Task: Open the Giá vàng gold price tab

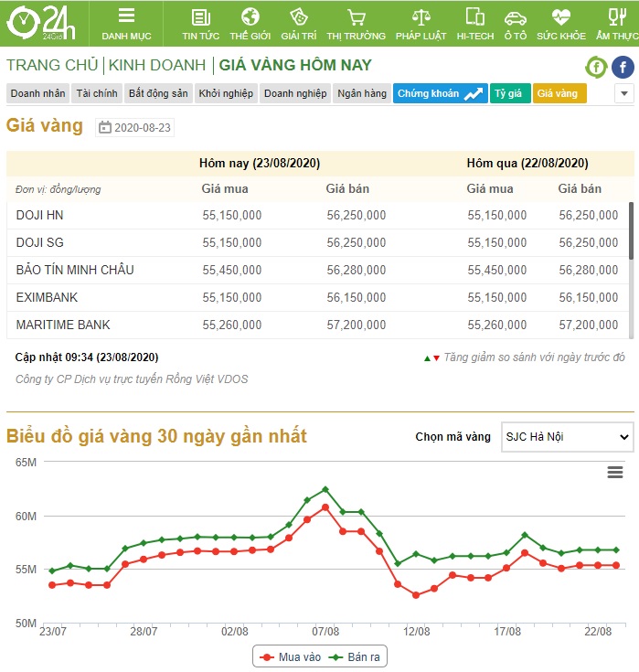Action: [559, 93]
